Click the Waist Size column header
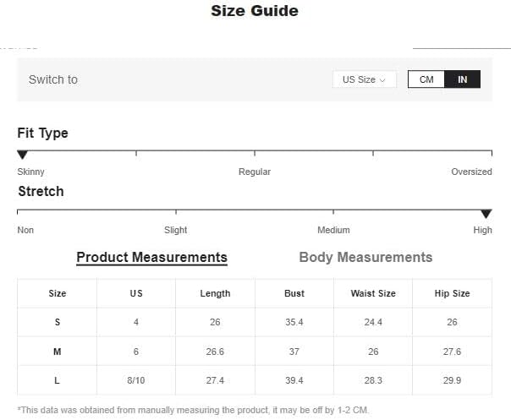 [x=373, y=293]
